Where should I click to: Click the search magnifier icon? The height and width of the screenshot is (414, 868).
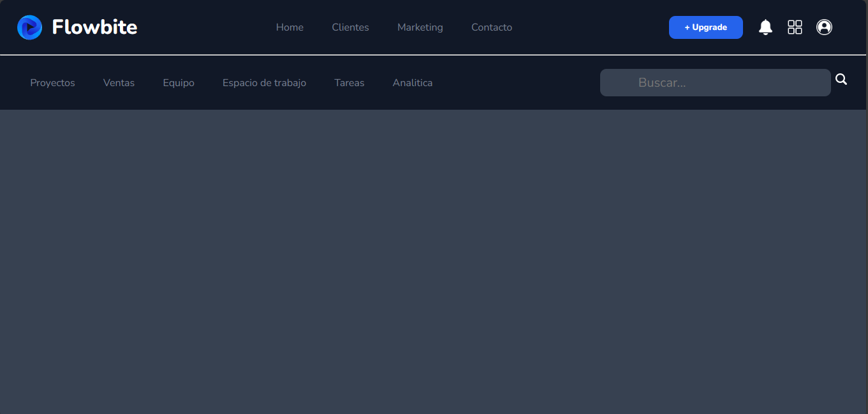click(x=841, y=78)
